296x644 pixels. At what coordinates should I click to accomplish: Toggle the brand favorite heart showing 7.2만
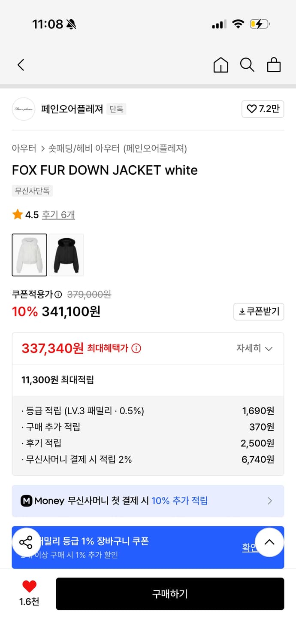tap(263, 109)
